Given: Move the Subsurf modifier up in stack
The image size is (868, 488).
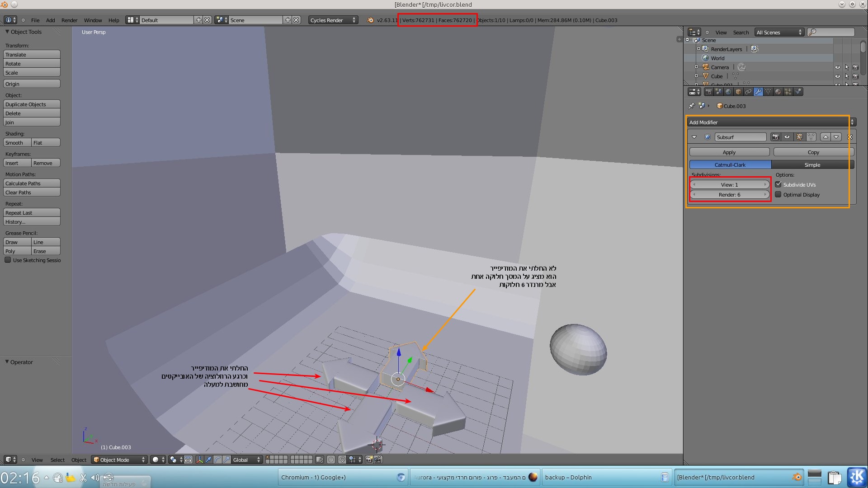Looking at the screenshot, I should click(x=826, y=137).
